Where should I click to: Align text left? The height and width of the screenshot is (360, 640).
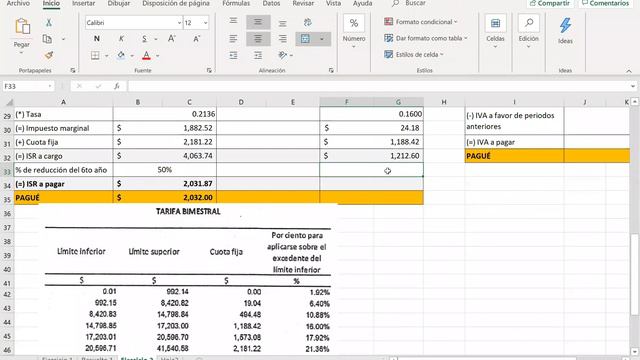tap(233, 39)
